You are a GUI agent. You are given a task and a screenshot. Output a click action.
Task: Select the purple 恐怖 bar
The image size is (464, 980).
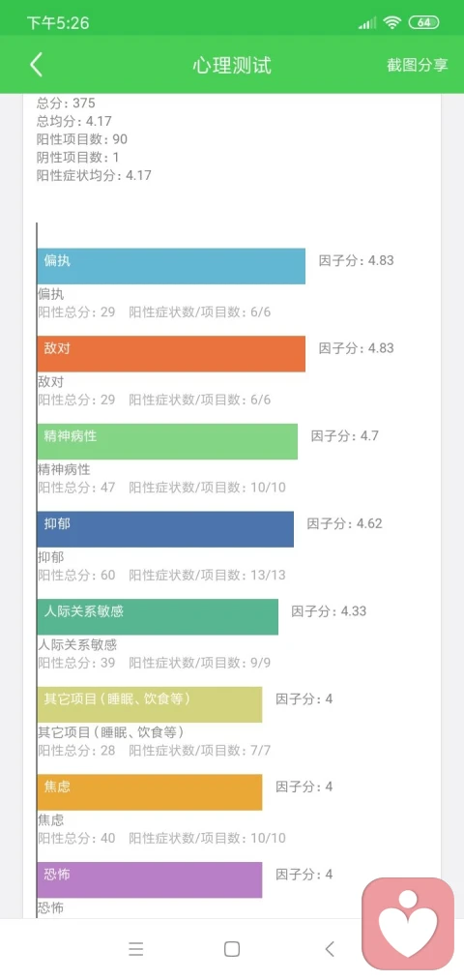click(x=149, y=880)
